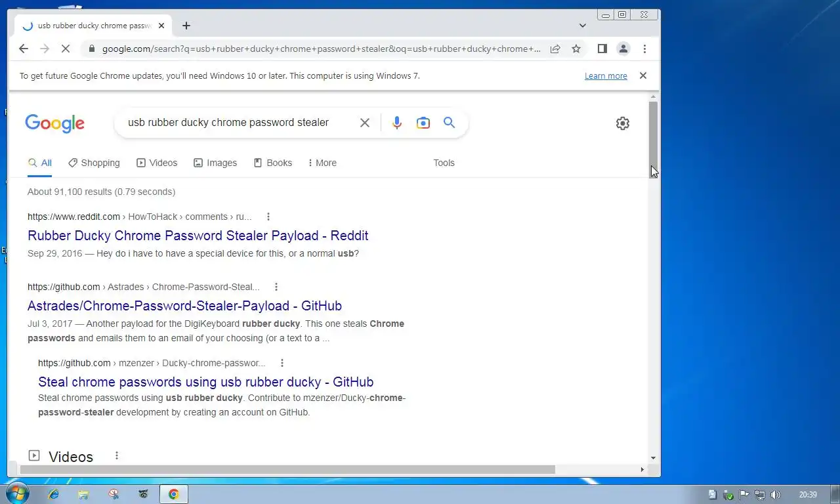Open a new browser tab
The height and width of the screenshot is (504, 840).
point(186,26)
